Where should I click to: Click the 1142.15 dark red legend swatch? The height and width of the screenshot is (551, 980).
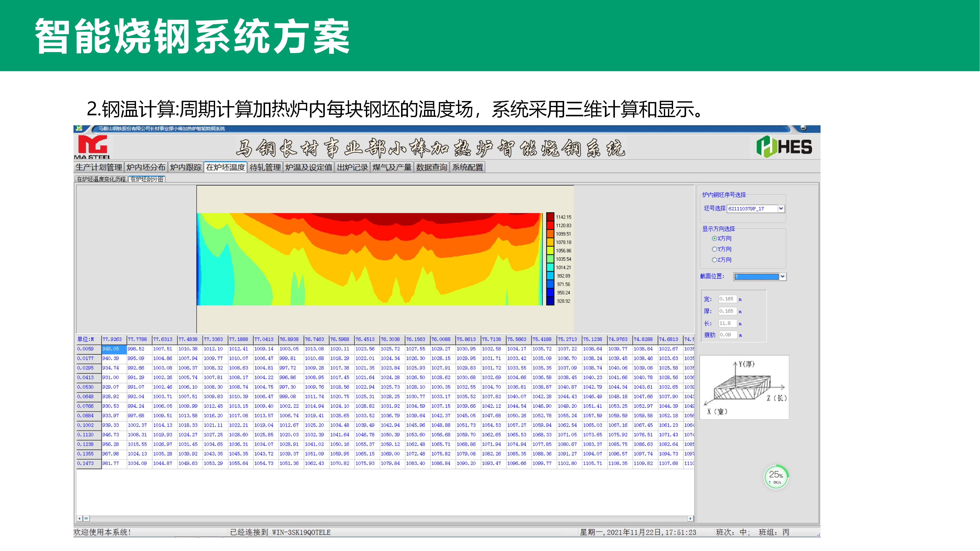[550, 217]
